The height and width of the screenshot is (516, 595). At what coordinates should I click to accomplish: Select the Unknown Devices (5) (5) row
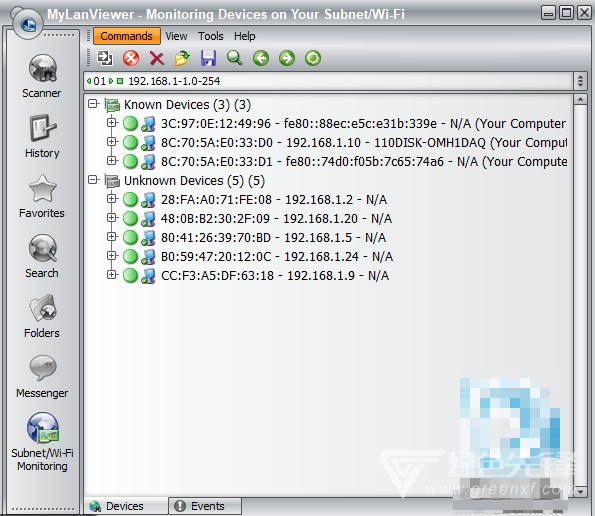pyautogui.click(x=194, y=181)
